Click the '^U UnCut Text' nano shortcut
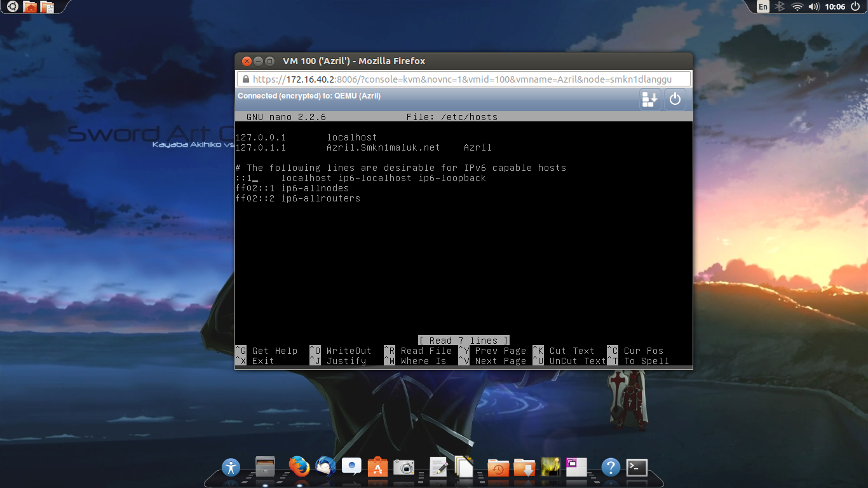The image size is (868, 488). [569, 361]
